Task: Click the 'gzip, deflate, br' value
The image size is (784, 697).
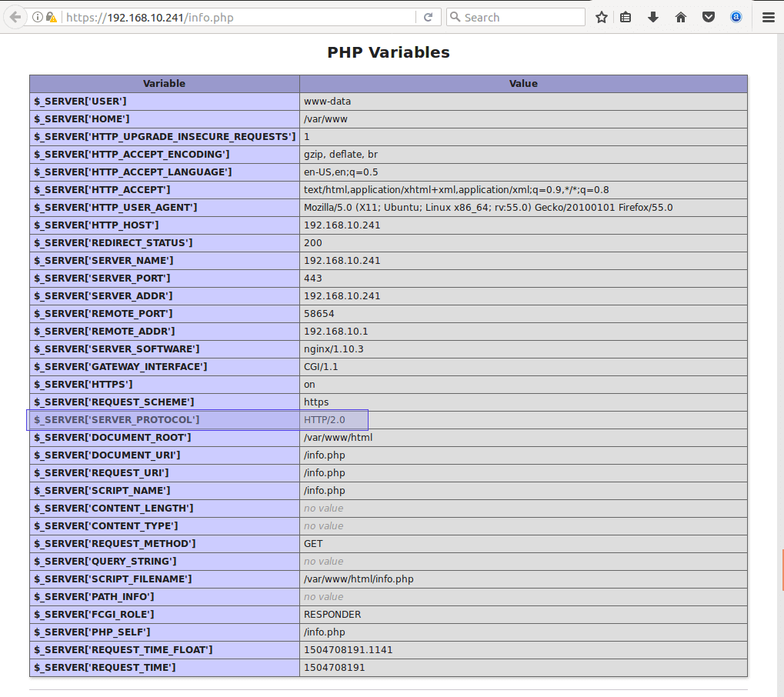Action: pos(341,155)
